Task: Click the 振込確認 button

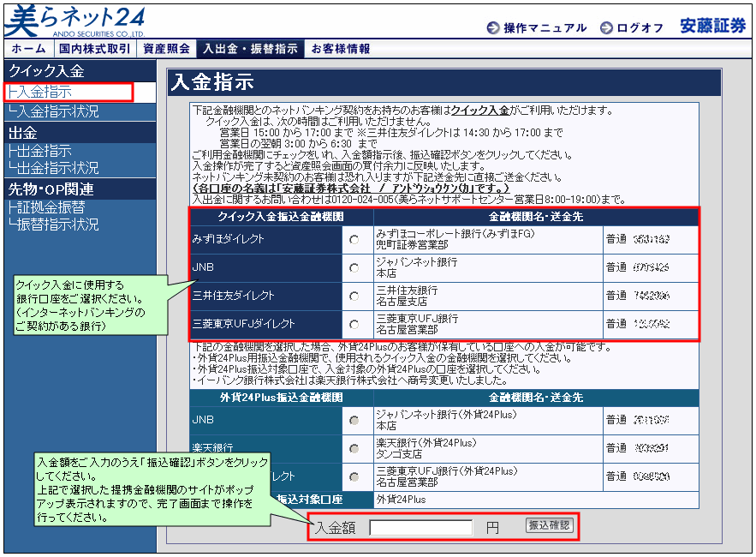Action: [550, 525]
